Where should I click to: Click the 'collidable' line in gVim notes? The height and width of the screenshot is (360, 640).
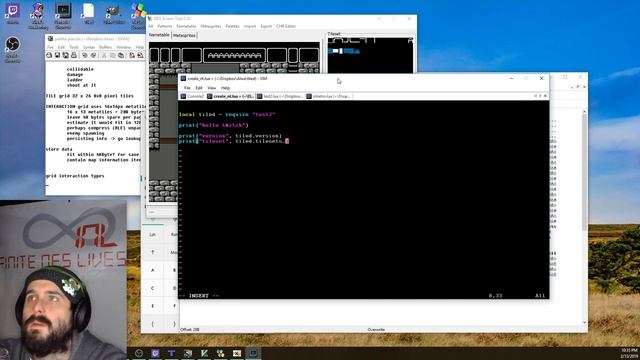coord(80,69)
